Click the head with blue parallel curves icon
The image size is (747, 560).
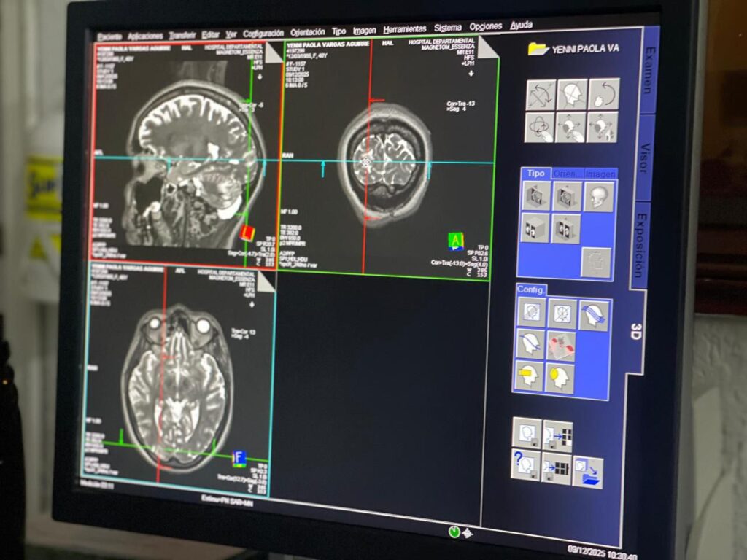pyautogui.click(x=594, y=316)
